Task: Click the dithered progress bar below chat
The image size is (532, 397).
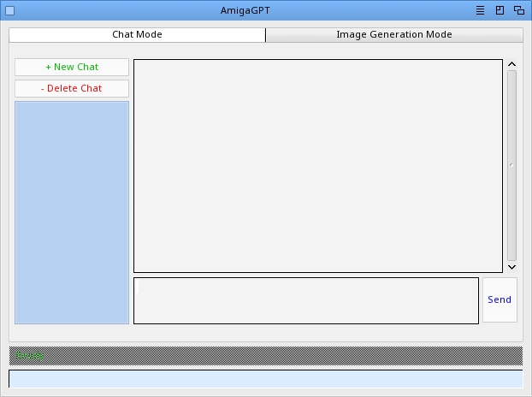Action: (x=265, y=355)
